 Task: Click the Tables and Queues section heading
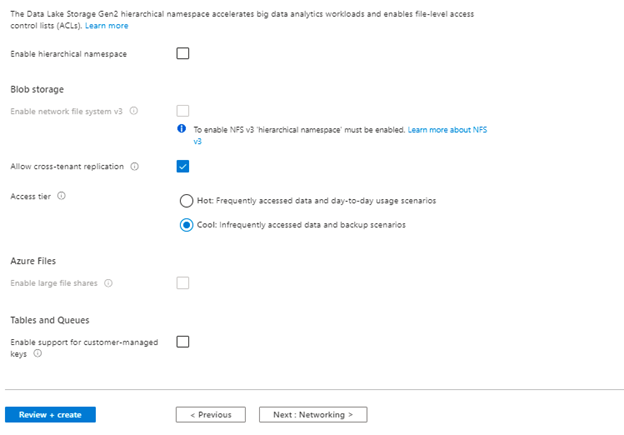tap(50, 320)
